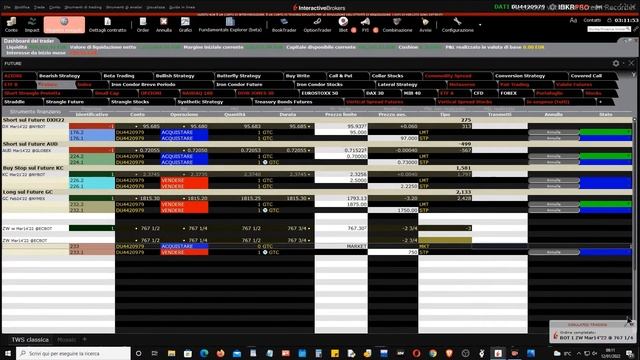The image size is (640, 360).
Task: Click the Annulla toolbar icon
Action: click(164, 24)
